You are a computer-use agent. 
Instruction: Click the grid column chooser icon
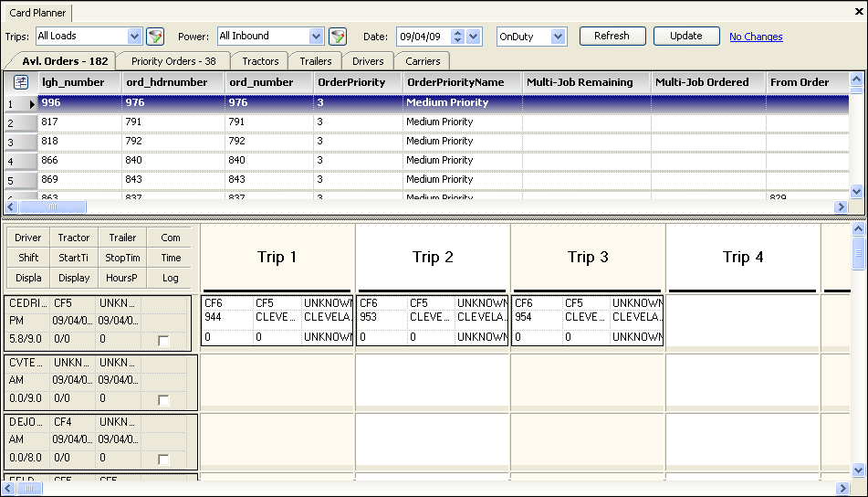(20, 82)
